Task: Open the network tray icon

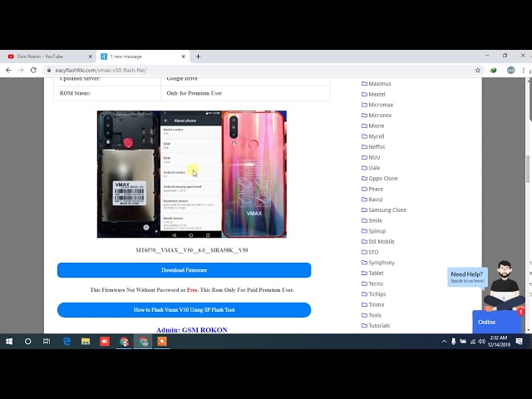Action: 473,342
